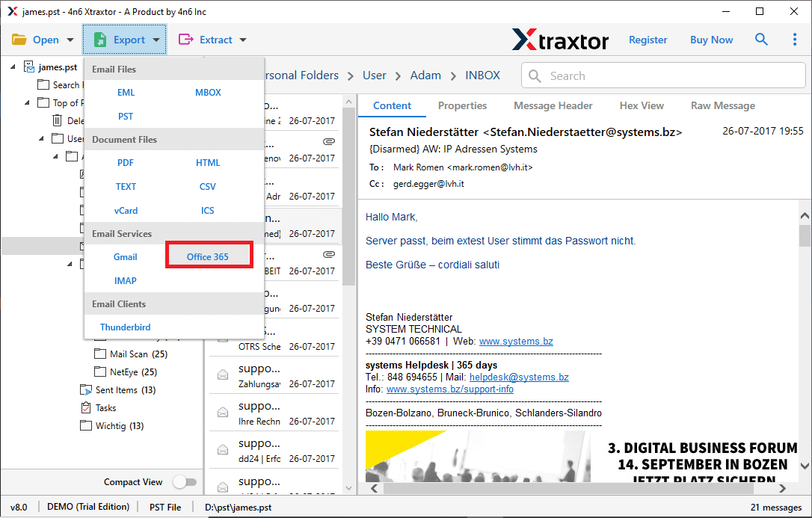Select PDF document export
Screen dimensions: 812x518
point(126,163)
